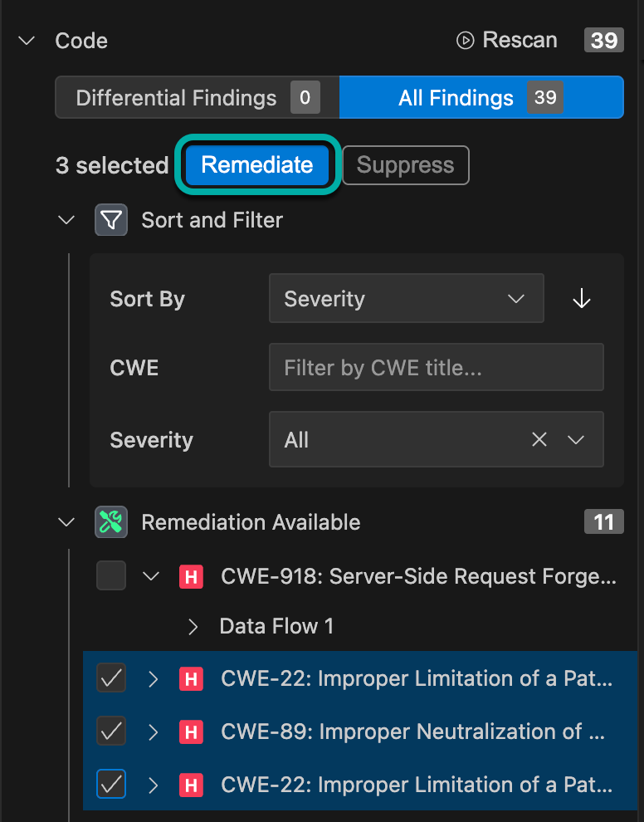
Task: Toggle sort direction arrow icon
Action: tap(582, 299)
